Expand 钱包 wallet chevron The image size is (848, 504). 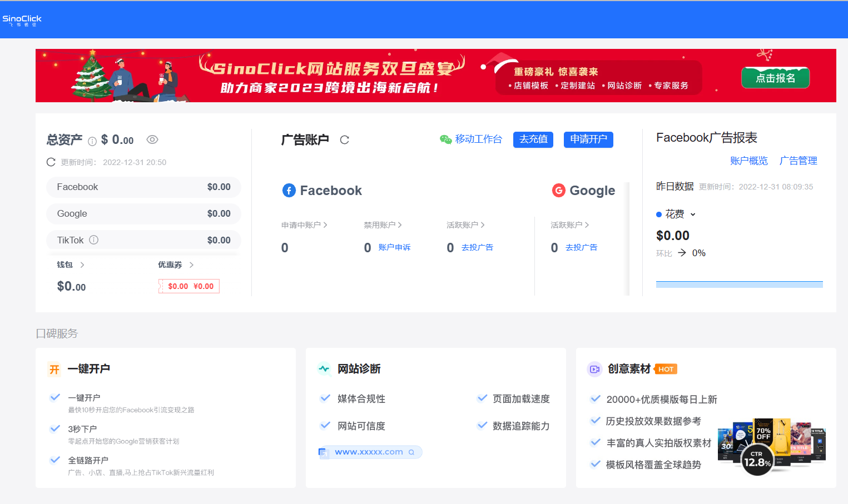click(x=82, y=265)
